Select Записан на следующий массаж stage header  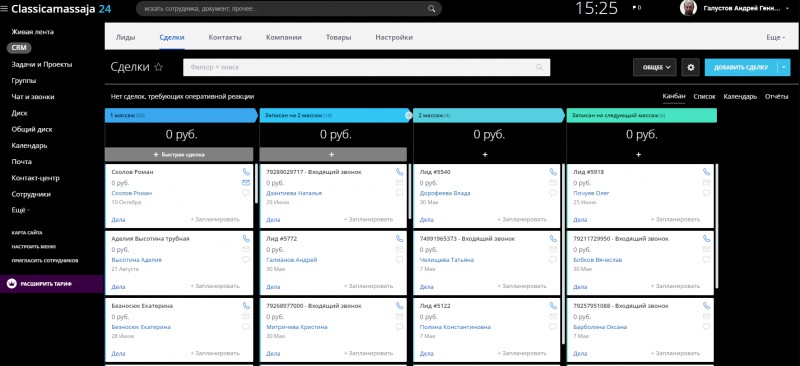(641, 116)
